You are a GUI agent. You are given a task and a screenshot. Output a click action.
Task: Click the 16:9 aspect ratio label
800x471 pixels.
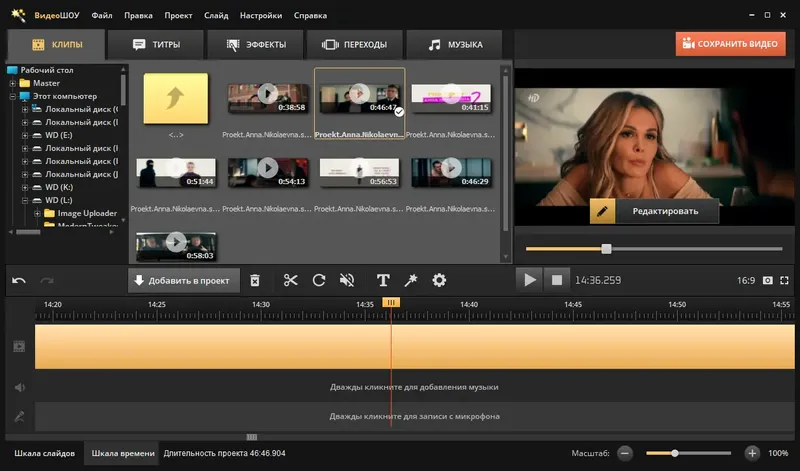click(745, 280)
